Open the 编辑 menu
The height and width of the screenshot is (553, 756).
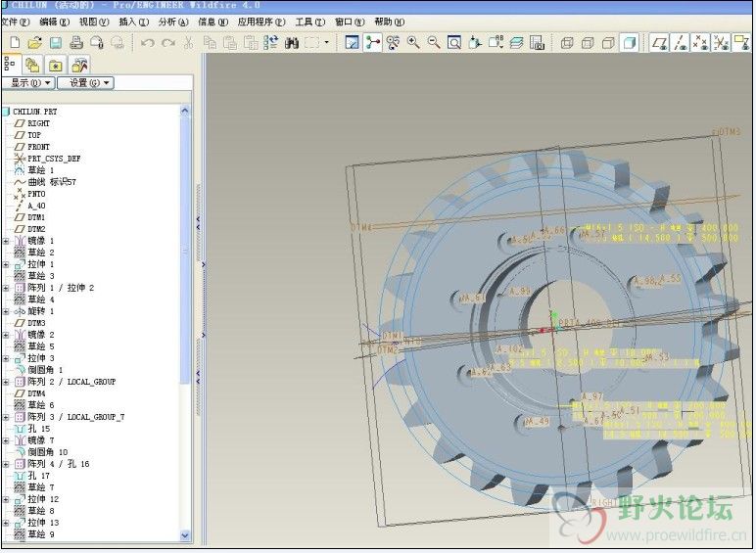click(54, 22)
